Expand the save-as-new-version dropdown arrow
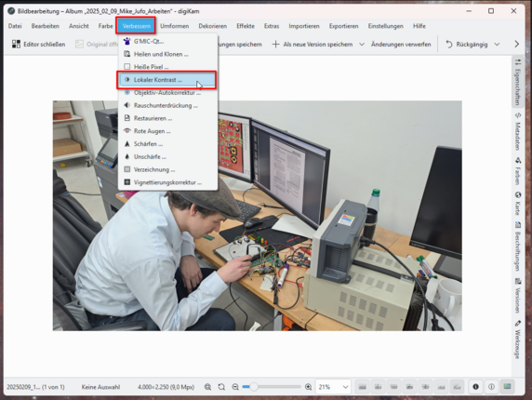The height and width of the screenshot is (400, 532). click(x=362, y=45)
